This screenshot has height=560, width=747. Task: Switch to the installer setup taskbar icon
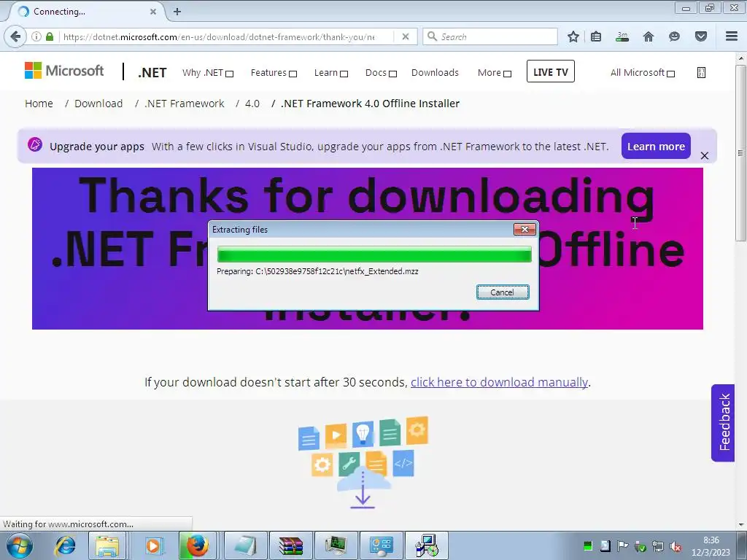(x=427, y=545)
